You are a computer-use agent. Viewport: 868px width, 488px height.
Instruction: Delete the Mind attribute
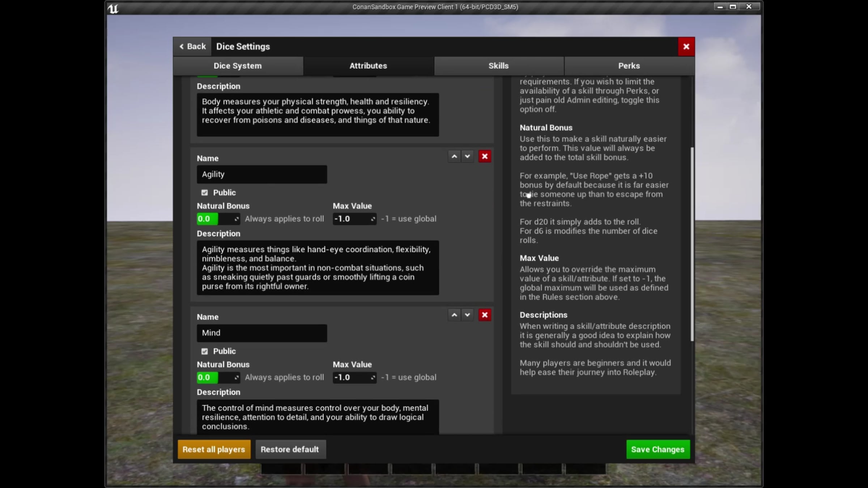[485, 315]
